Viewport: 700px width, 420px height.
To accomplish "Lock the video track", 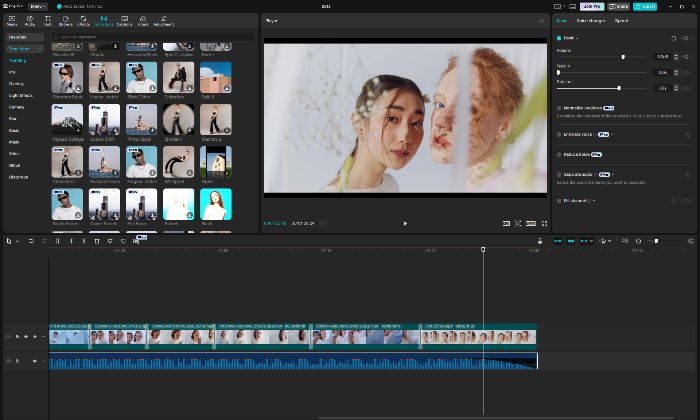I will pos(17,337).
